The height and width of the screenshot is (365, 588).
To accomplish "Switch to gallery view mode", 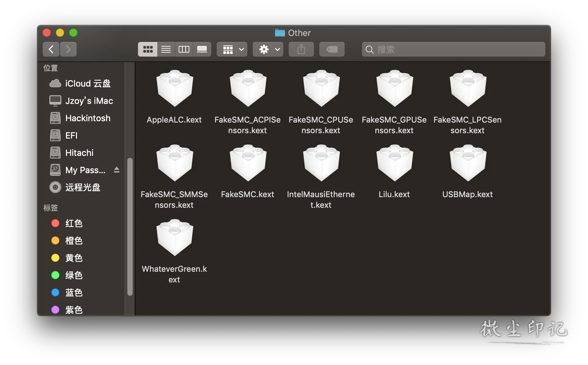I will pos(202,50).
